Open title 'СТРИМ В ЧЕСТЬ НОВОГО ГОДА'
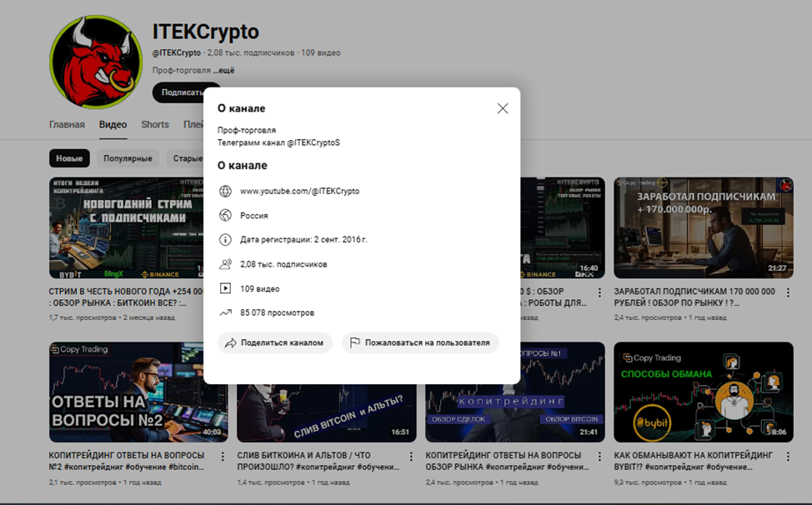Image resolution: width=812 pixels, height=505 pixels. point(127,297)
